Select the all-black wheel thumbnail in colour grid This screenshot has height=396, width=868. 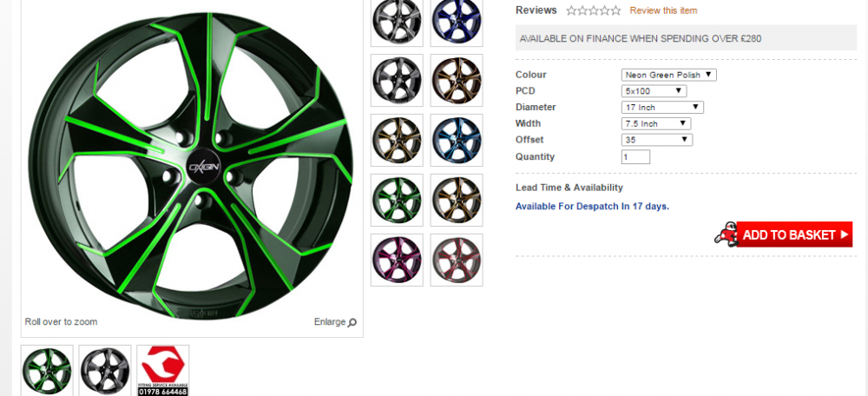[397, 80]
